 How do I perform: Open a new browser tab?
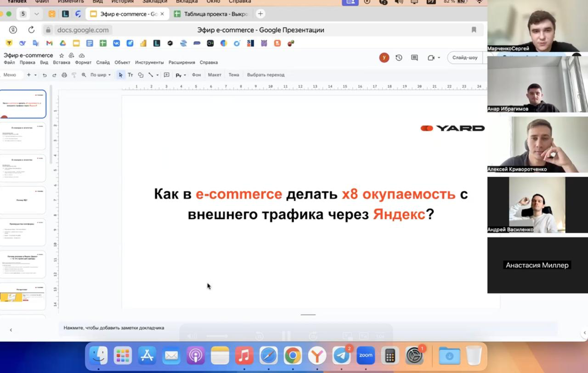click(261, 14)
